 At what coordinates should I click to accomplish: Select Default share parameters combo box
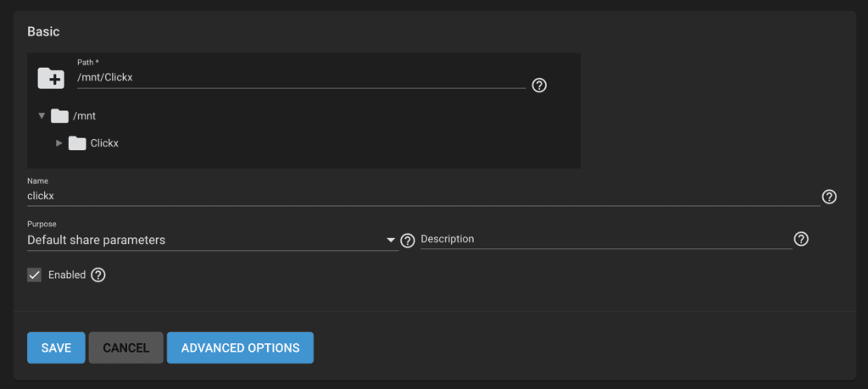click(x=213, y=240)
